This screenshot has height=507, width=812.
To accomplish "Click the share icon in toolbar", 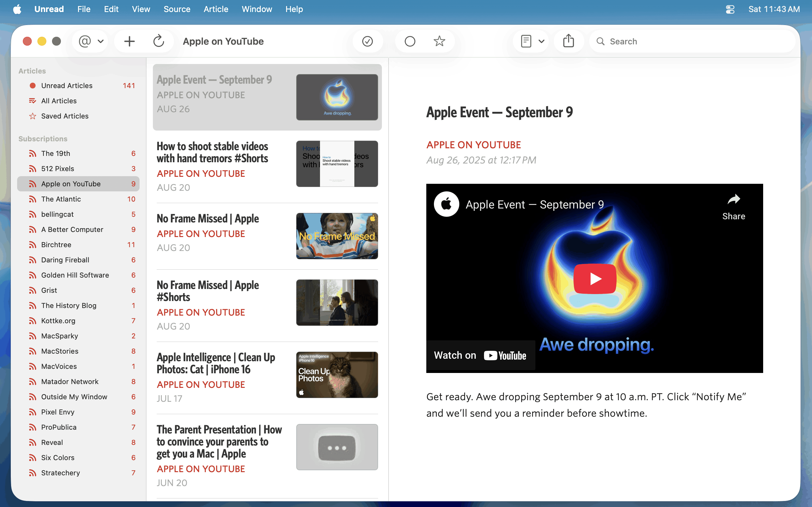I will (x=568, y=41).
